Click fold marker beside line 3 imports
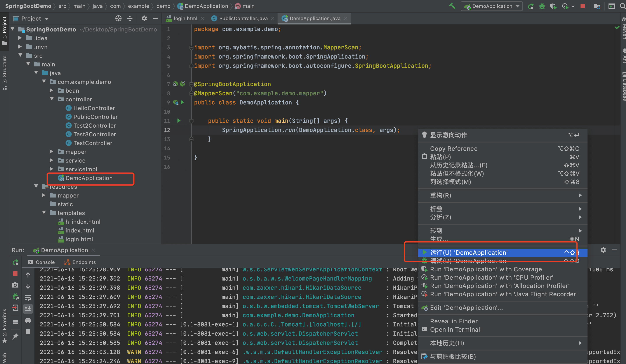This screenshot has width=626, height=364. tap(191, 47)
